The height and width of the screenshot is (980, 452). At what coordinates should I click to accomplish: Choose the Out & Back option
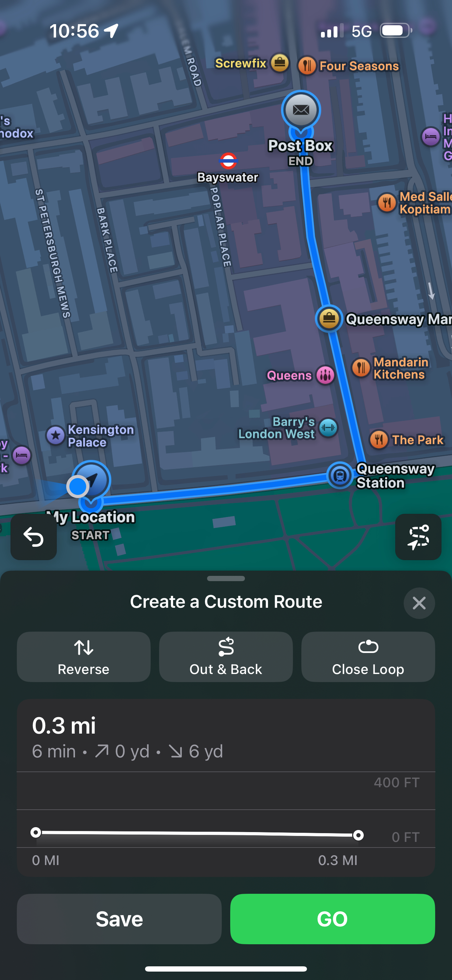[226, 656]
